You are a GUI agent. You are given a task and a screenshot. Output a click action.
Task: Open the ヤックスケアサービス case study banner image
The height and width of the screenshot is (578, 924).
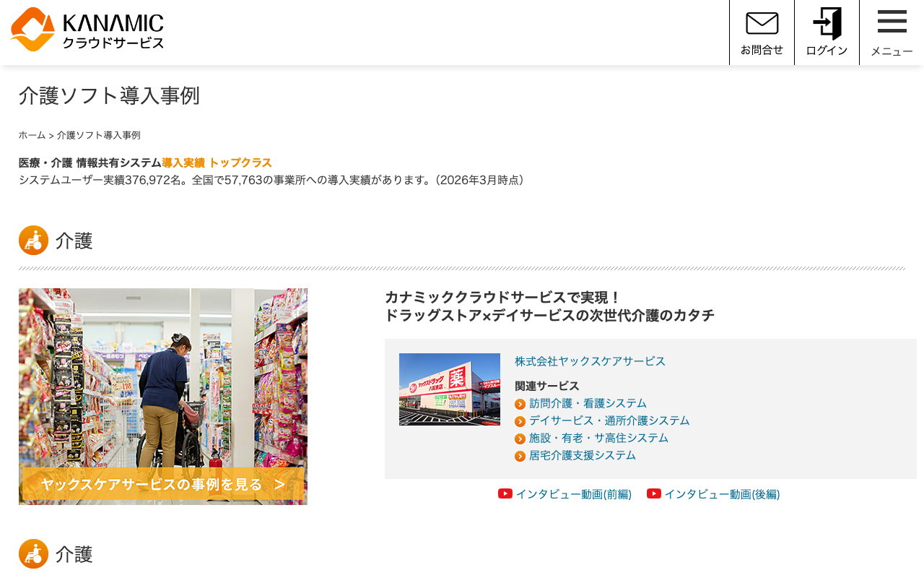tap(163, 397)
